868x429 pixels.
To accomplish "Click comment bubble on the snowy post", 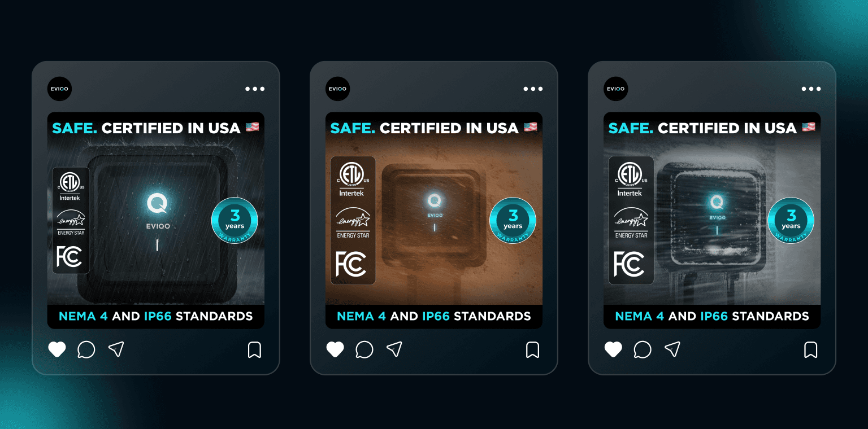I will tap(642, 349).
